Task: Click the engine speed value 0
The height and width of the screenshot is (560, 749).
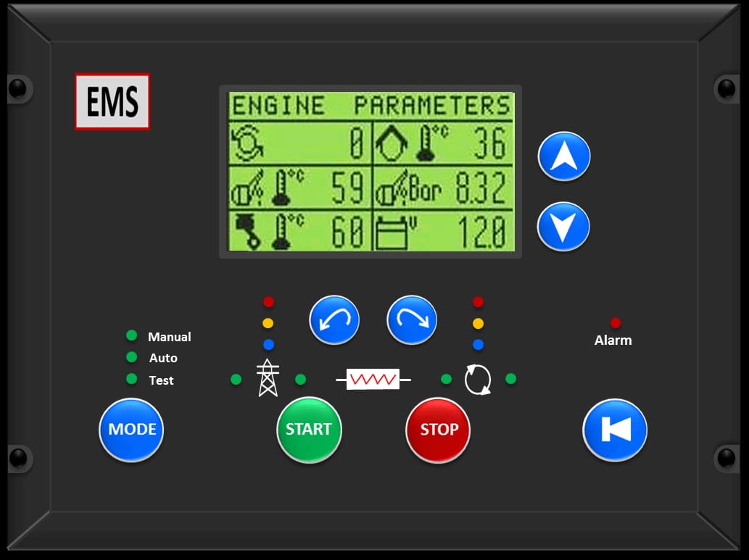Action: pyautogui.click(x=356, y=143)
